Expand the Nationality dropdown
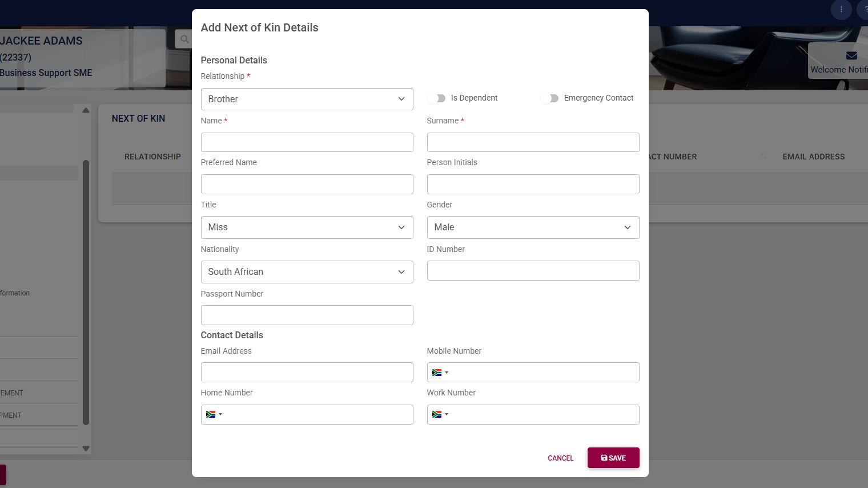 click(307, 272)
